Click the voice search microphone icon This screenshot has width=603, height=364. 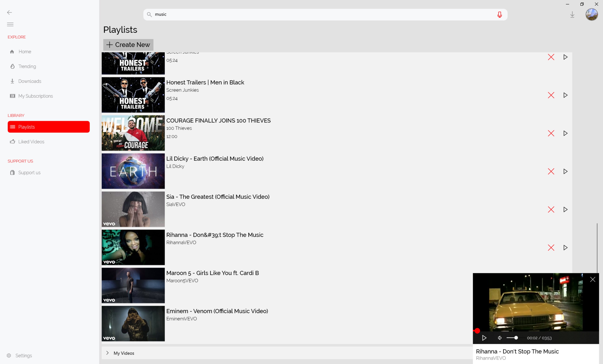pyautogui.click(x=500, y=15)
